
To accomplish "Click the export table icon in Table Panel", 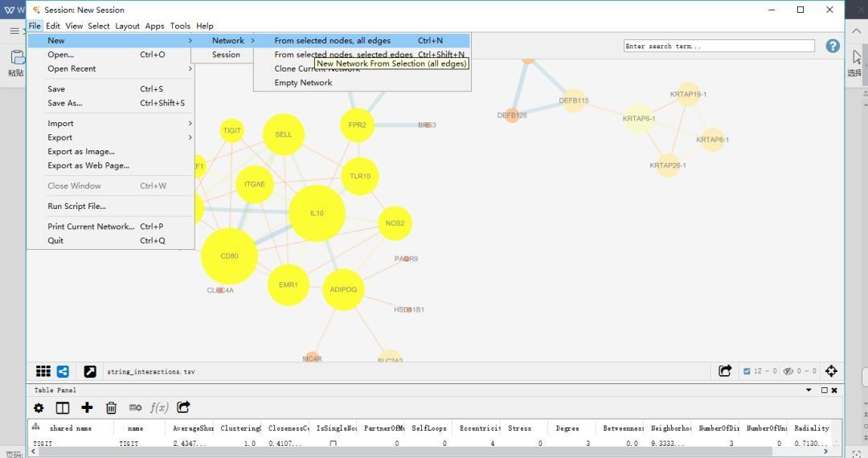I will pos(183,407).
